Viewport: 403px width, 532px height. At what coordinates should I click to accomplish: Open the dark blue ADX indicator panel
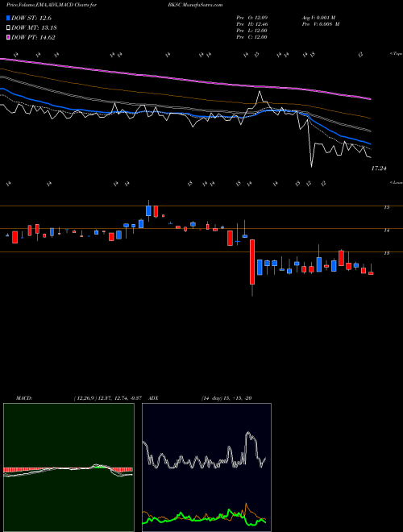point(206,468)
